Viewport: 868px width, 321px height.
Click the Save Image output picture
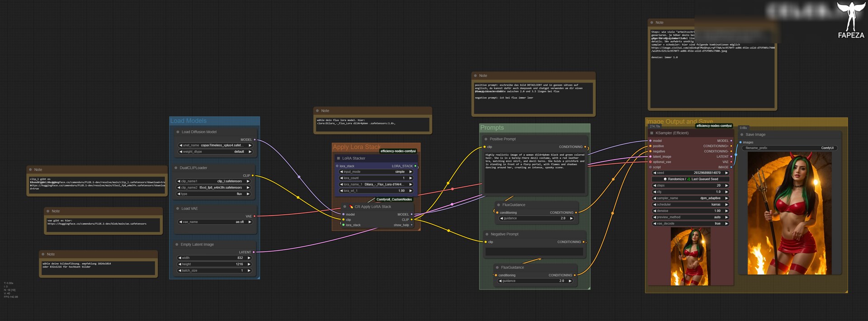[789, 213]
